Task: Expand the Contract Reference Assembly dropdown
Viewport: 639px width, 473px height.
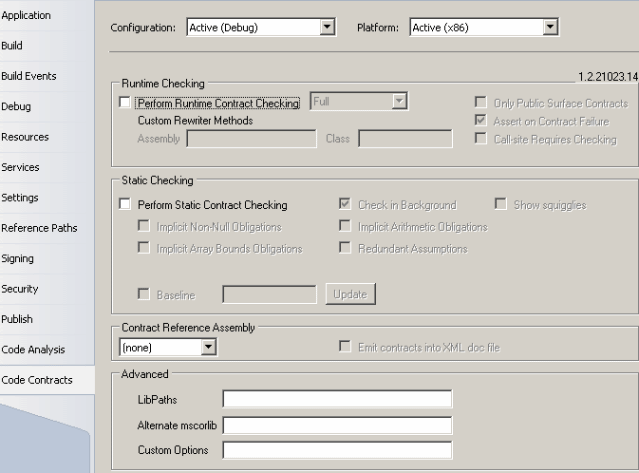Action: [x=208, y=347]
